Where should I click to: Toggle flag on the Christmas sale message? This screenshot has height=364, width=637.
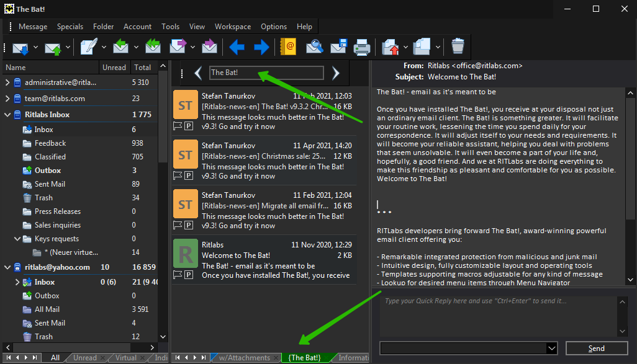(178, 175)
